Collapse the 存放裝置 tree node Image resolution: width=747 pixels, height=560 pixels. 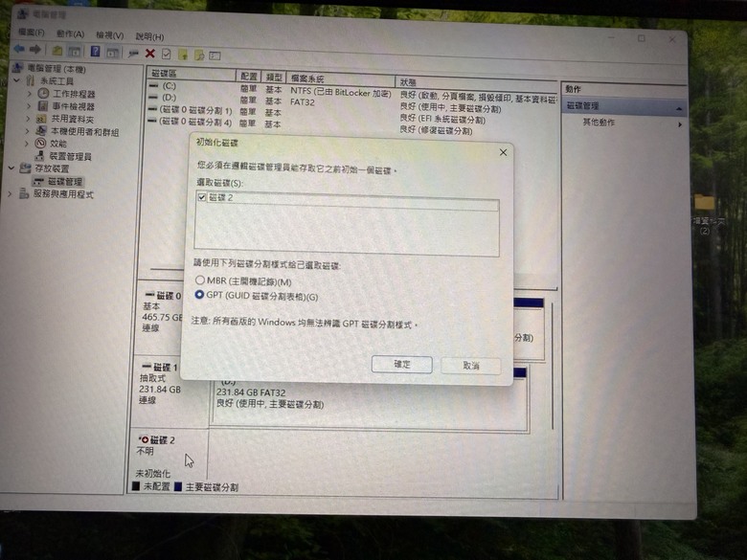tap(11, 168)
